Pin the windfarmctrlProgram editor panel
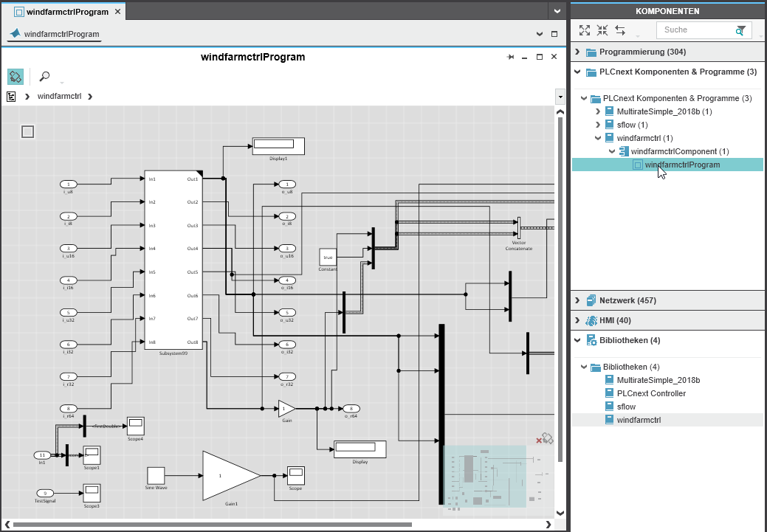 [510, 58]
